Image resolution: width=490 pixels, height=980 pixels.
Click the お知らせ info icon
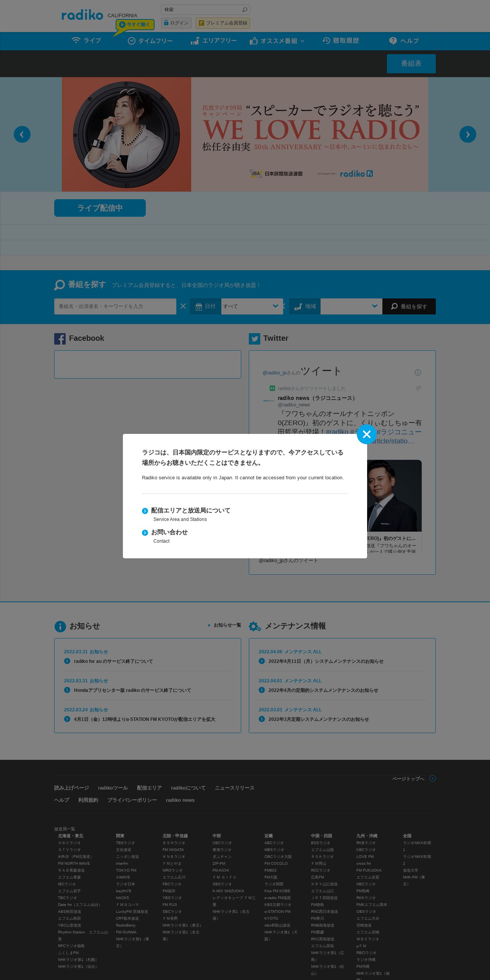[60, 626]
